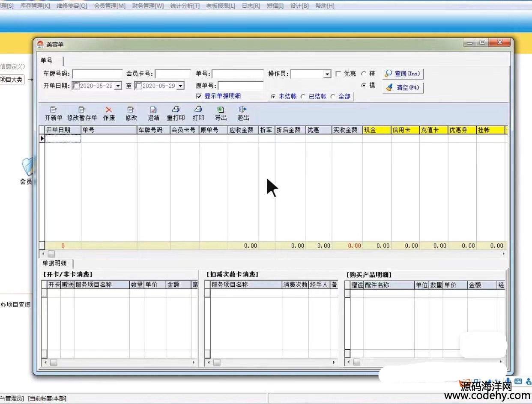Click the 修改 (edit) toolbar icon
Image resolution: width=532 pixels, height=404 pixels.
[x=131, y=110]
